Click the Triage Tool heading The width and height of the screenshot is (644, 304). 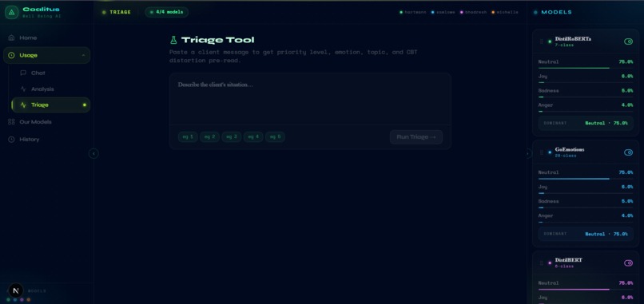(x=217, y=40)
